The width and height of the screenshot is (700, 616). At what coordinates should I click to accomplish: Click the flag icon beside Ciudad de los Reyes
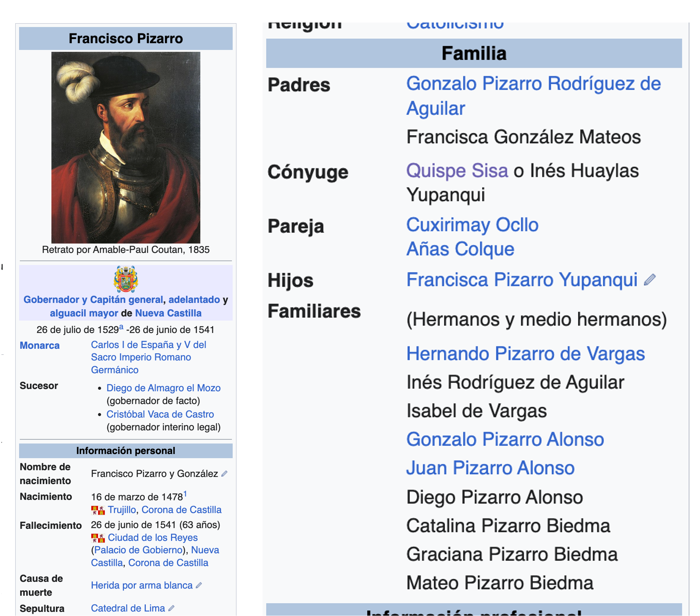pos(98,538)
